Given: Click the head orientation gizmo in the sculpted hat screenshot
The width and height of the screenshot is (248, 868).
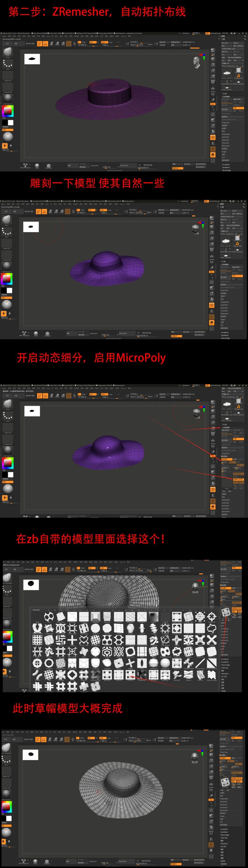Looking at the screenshot, I should [195, 230].
